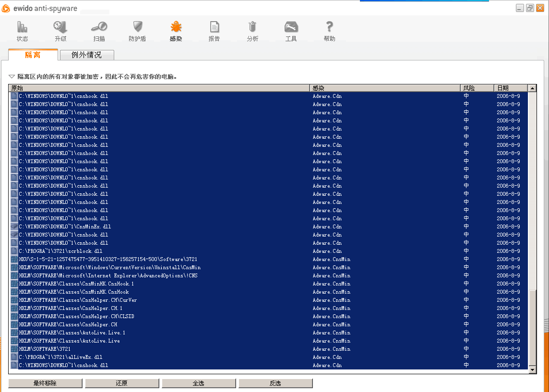Click registry icon of AutoLive.Live.1 row
549x392 pixels.
pos(14,333)
